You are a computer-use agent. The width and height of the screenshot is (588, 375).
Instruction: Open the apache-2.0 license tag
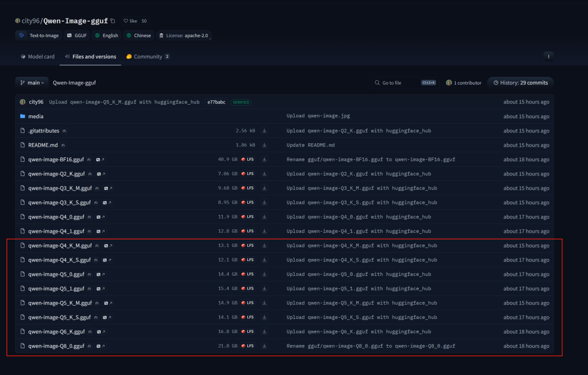click(184, 35)
